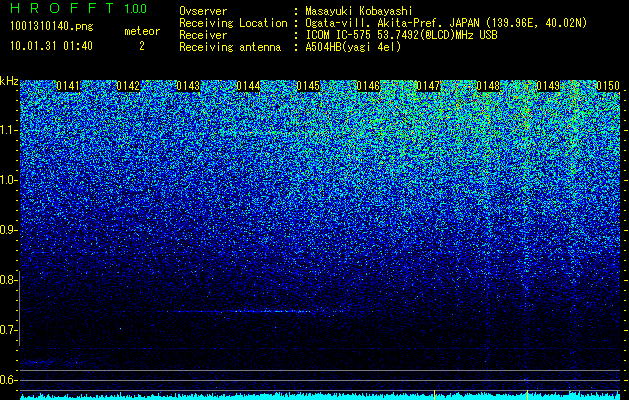The width and height of the screenshot is (629, 400).
Task: Select the file name 1001310140.png
Action: pyautogui.click(x=52, y=27)
